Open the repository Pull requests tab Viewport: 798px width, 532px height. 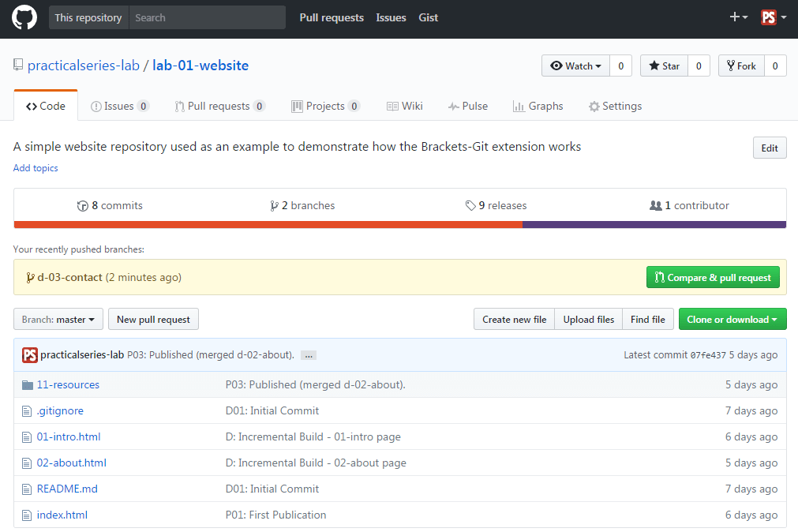pyautogui.click(x=220, y=106)
